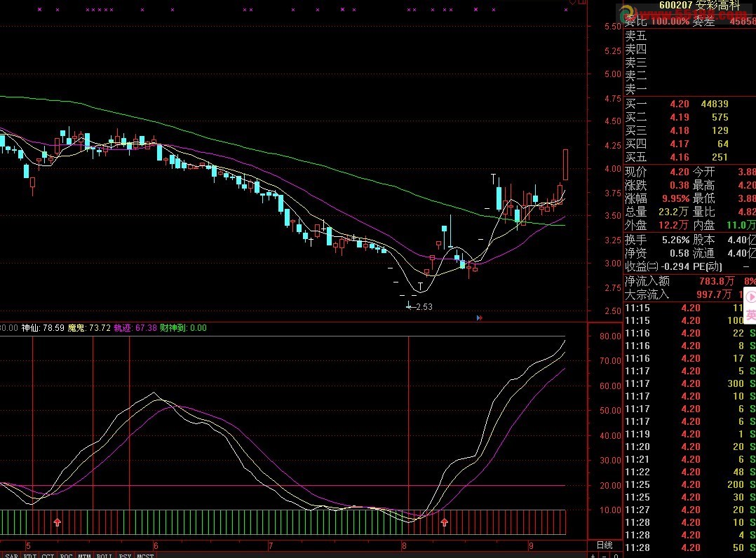The height and width of the screenshot is (558, 756).
Task: Click the 11:27 trade tick row
Action: point(690,510)
